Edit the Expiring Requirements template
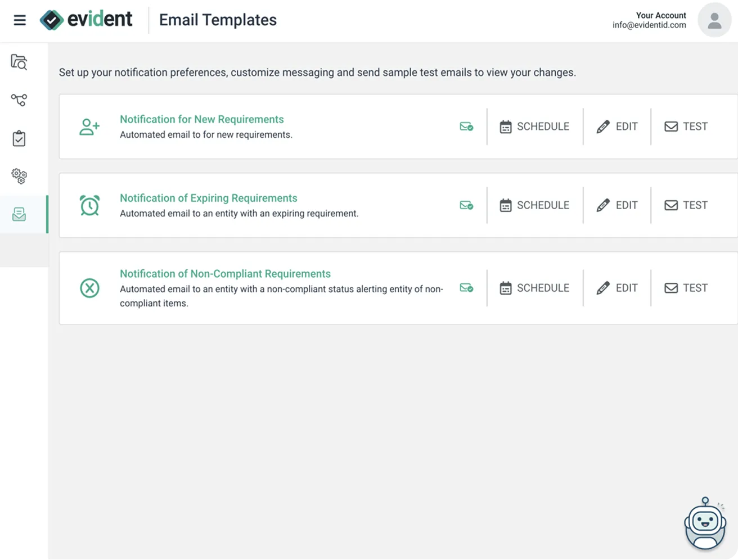 coord(616,205)
